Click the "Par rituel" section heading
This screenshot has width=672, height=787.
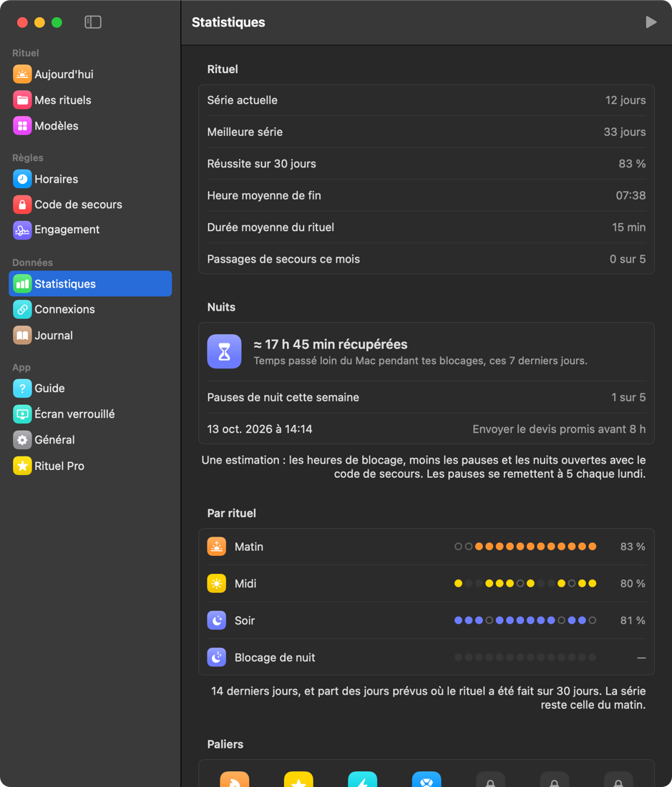click(x=231, y=513)
